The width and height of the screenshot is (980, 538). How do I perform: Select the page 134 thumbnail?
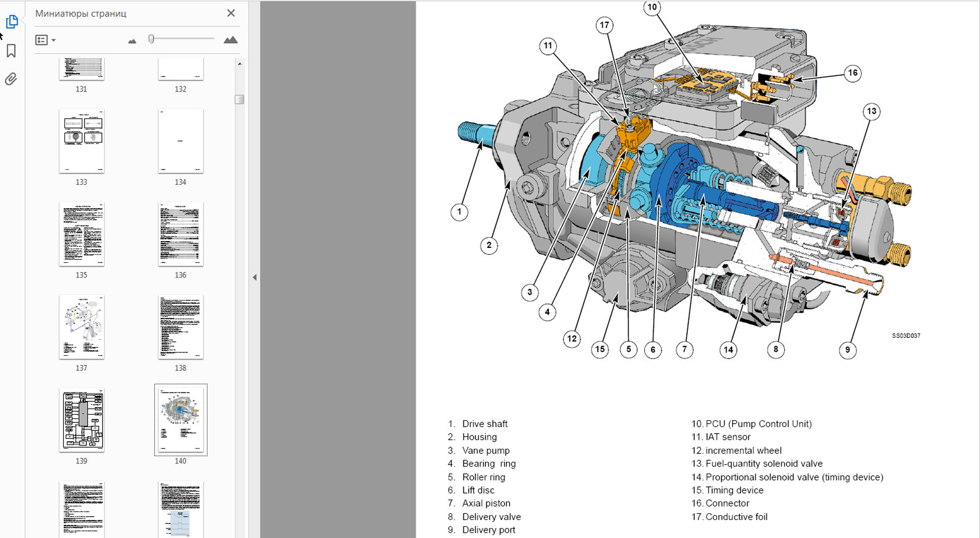point(181,141)
